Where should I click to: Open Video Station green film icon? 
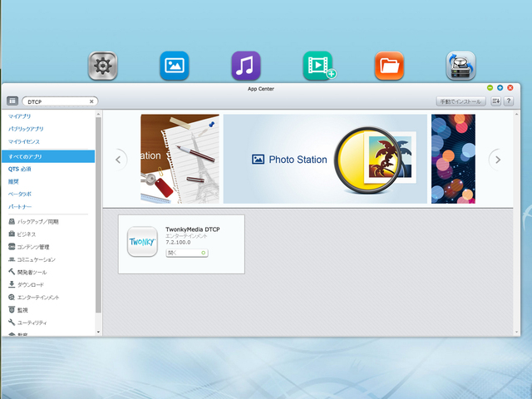click(x=318, y=66)
